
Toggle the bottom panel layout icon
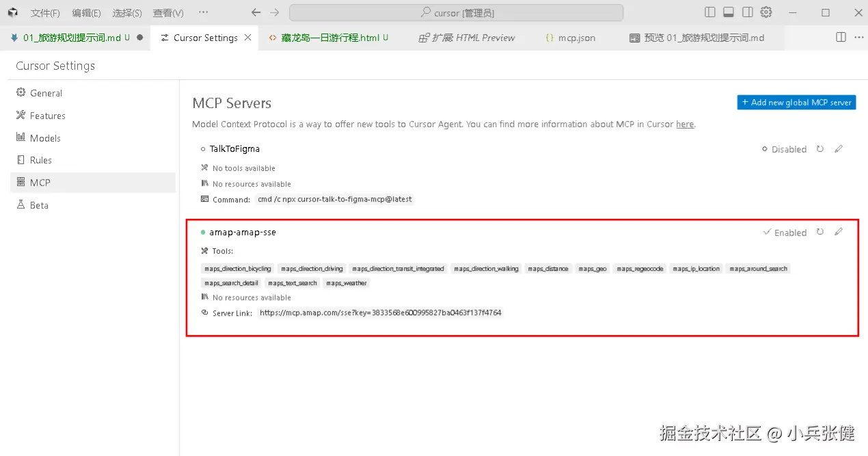(x=729, y=12)
